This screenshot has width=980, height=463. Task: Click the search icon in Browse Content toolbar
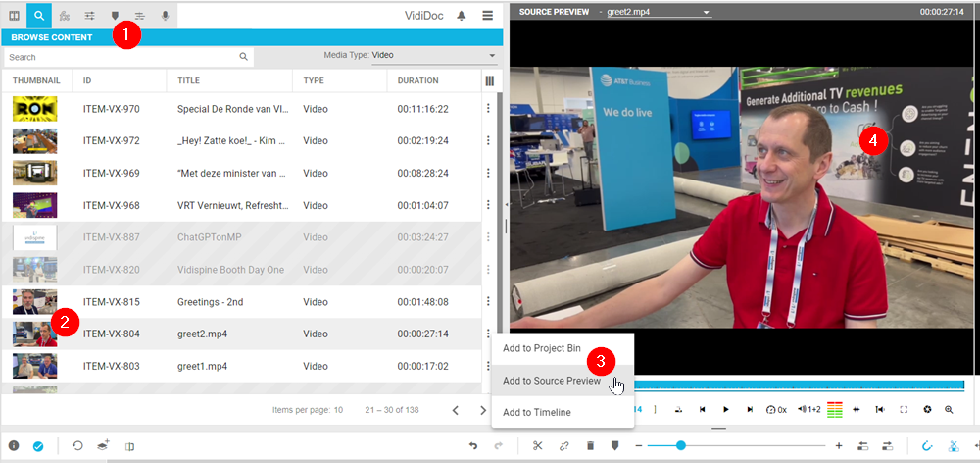pyautogui.click(x=39, y=16)
